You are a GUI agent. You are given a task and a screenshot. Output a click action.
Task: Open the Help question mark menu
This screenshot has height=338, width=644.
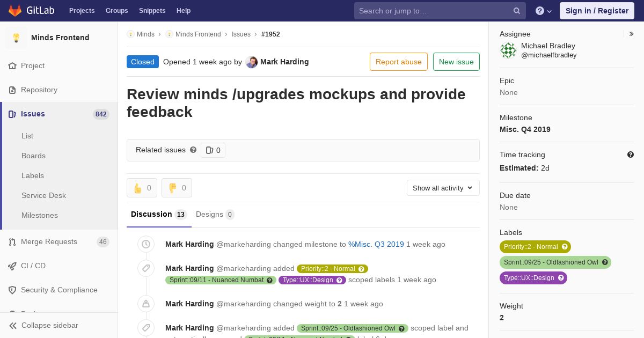pyautogui.click(x=544, y=11)
